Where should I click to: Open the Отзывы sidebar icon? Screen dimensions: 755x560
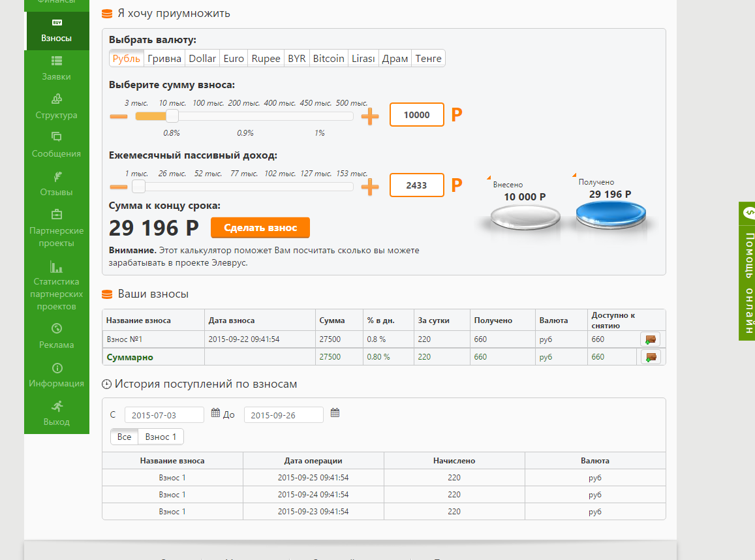[57, 176]
